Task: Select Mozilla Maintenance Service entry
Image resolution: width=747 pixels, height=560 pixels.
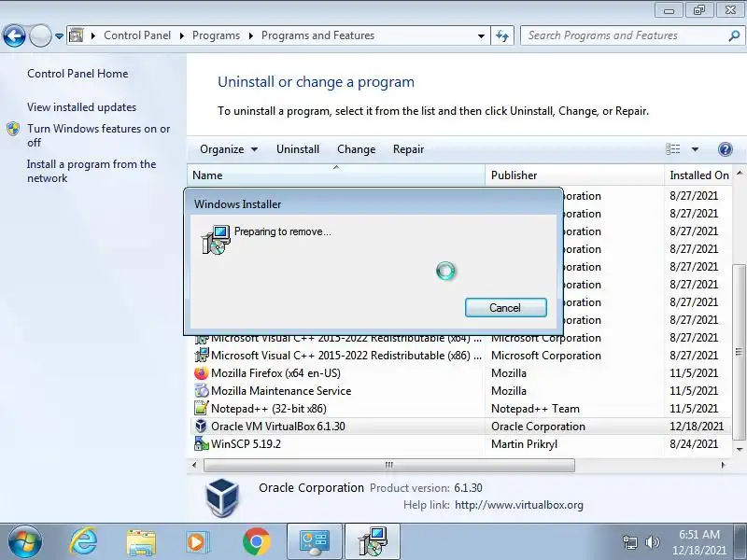Action: coord(459,391)
